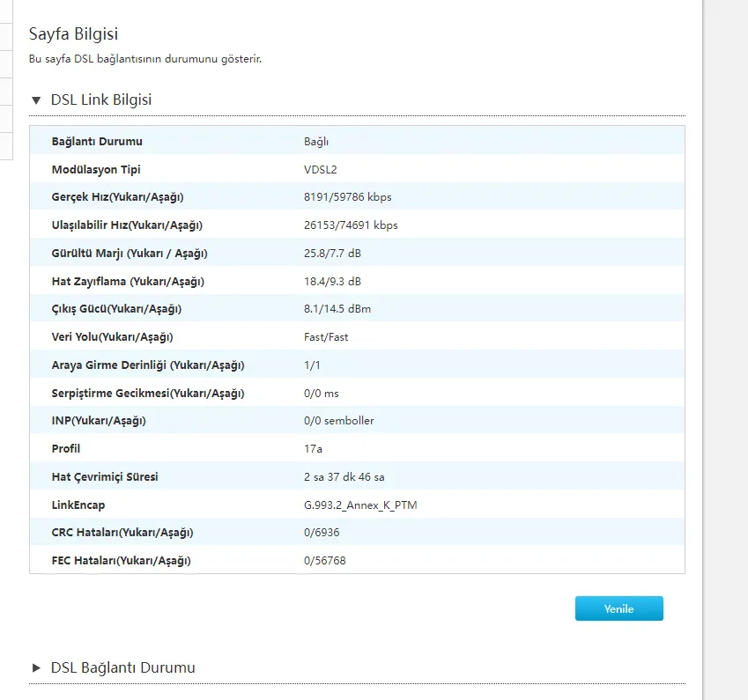
Task: Select the Araya Girme Derinliği row label
Action: pos(148,365)
